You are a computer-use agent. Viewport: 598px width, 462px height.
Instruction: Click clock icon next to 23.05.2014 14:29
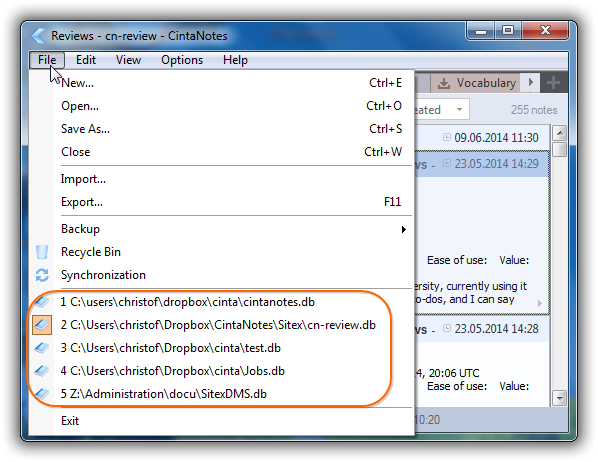[x=447, y=164]
